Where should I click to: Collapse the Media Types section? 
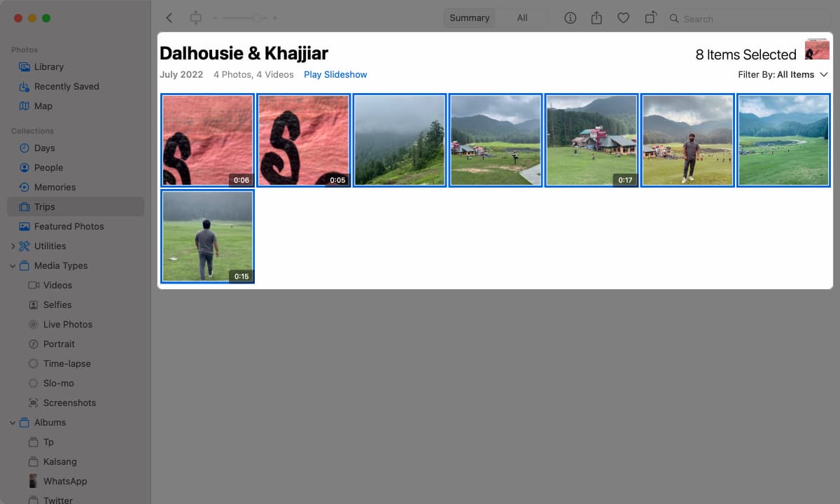[x=13, y=266]
